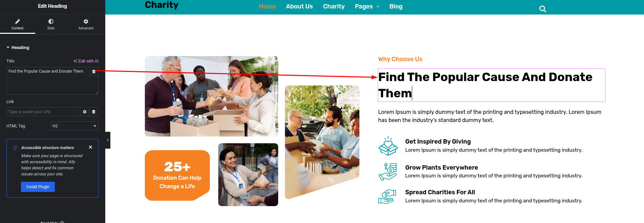This screenshot has width=644, height=223.
Task: Click the dynamic tags icon in Title field
Action: 94,72
